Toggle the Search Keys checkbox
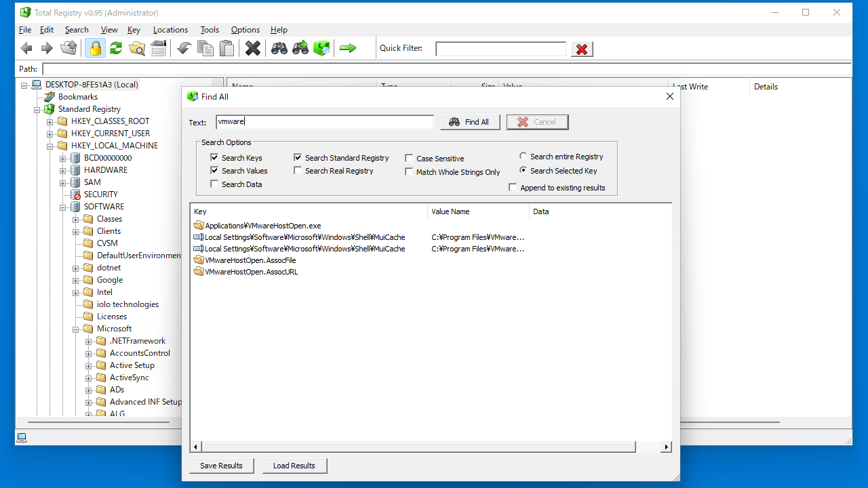868x488 pixels. [214, 158]
